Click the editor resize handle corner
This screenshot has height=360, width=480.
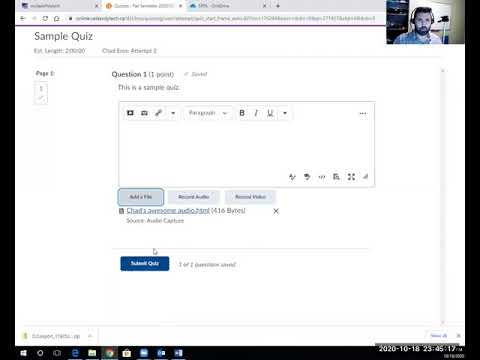366,177
